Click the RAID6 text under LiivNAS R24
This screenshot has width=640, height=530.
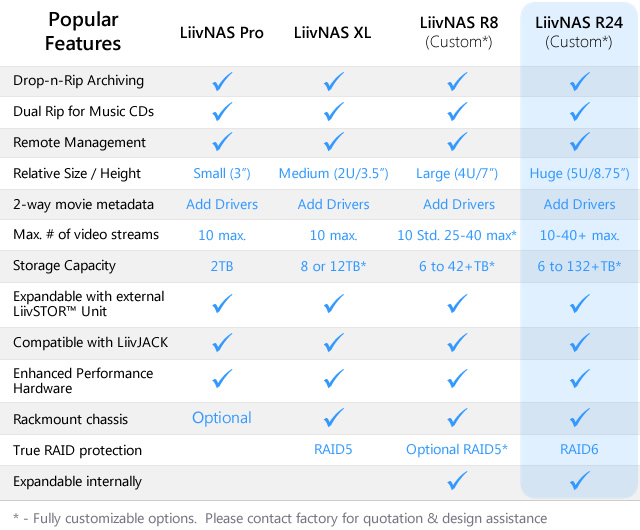tap(580, 450)
